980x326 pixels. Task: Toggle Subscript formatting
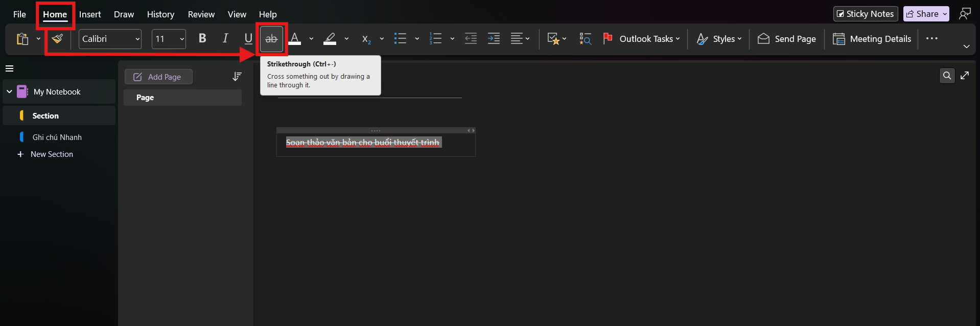pos(366,39)
